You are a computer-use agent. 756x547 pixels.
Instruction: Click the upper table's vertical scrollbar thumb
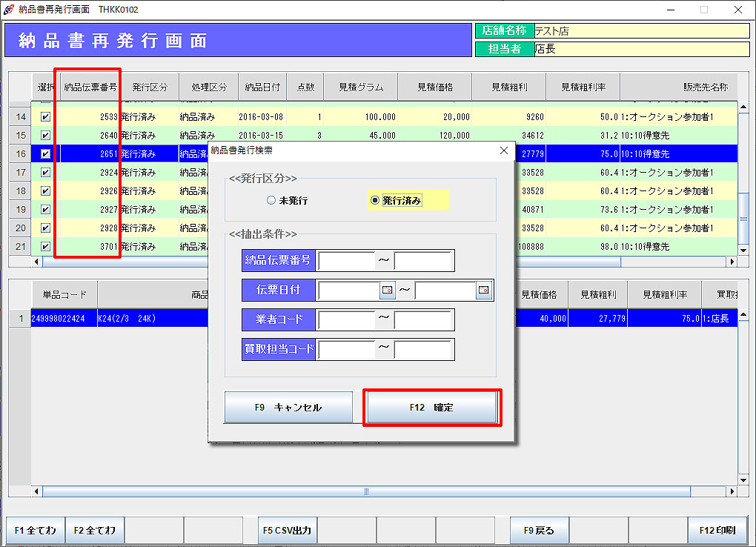pyautogui.click(x=743, y=219)
